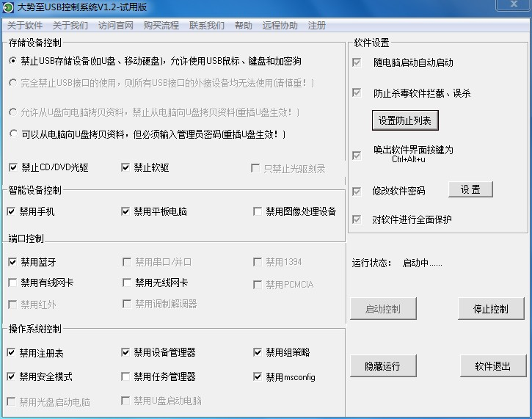Toggle 修改软件密码 checkbox

(x=356, y=192)
